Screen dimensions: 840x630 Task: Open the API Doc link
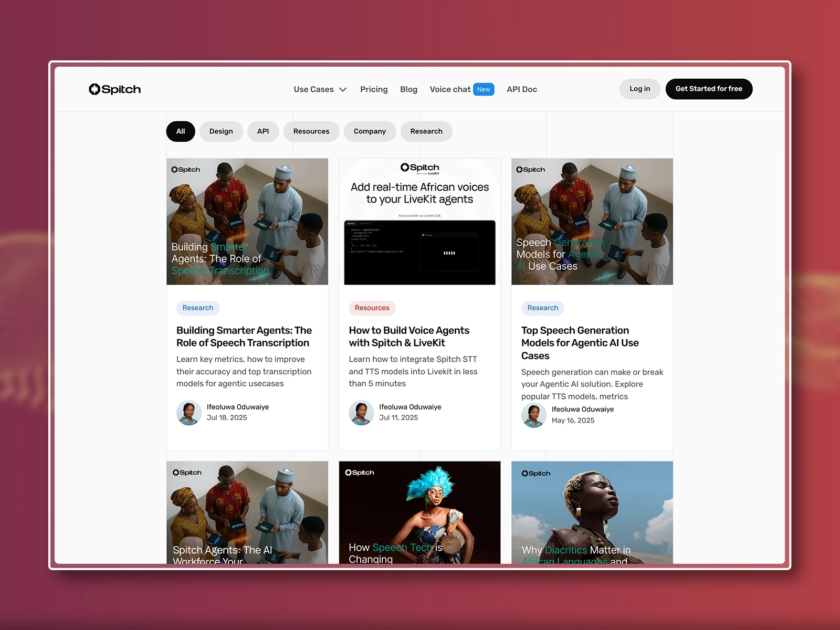[522, 89]
